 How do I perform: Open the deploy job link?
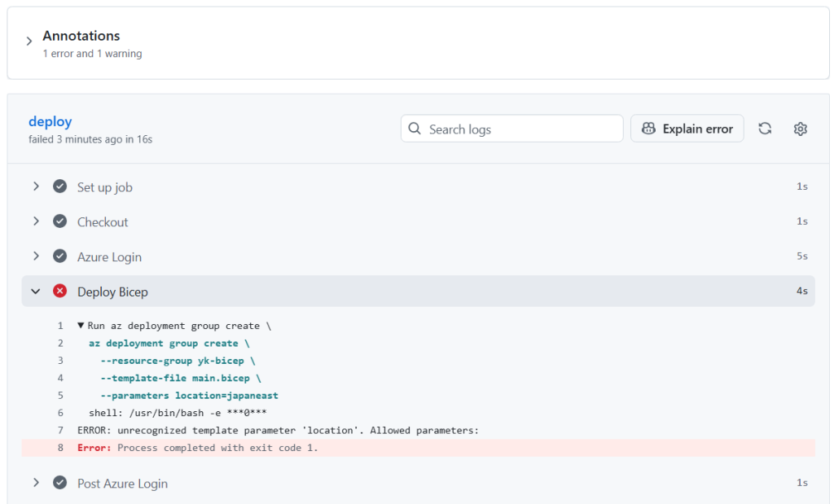point(50,121)
